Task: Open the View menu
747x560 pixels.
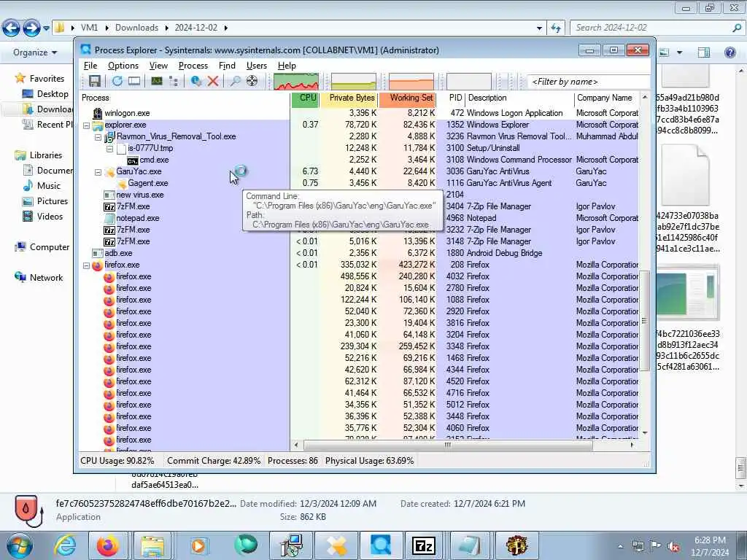Action: (158, 66)
